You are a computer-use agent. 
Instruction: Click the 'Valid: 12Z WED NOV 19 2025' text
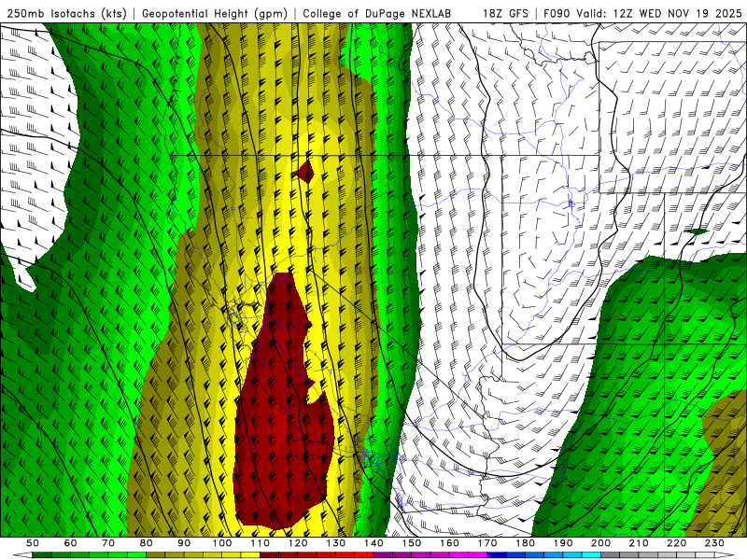[659, 14]
